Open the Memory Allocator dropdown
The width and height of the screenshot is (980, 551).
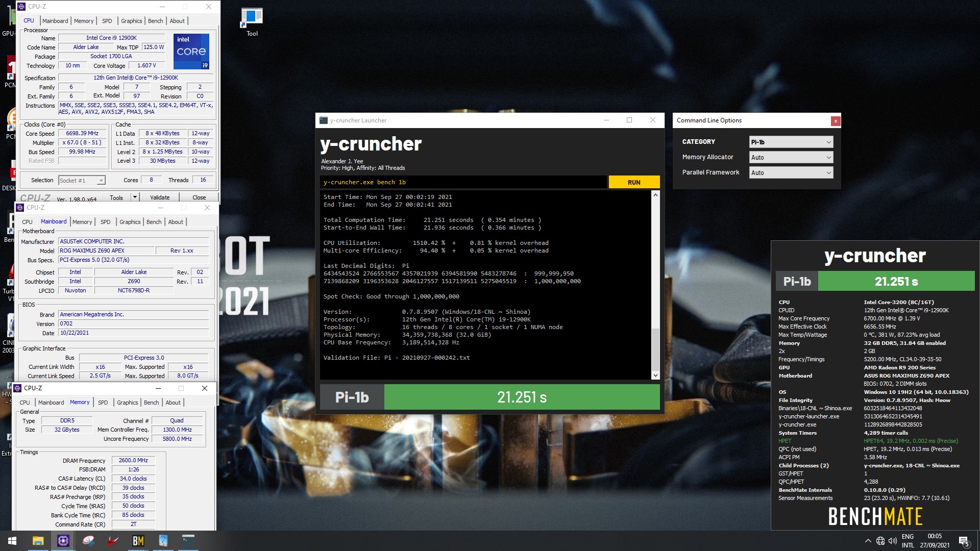tap(791, 157)
